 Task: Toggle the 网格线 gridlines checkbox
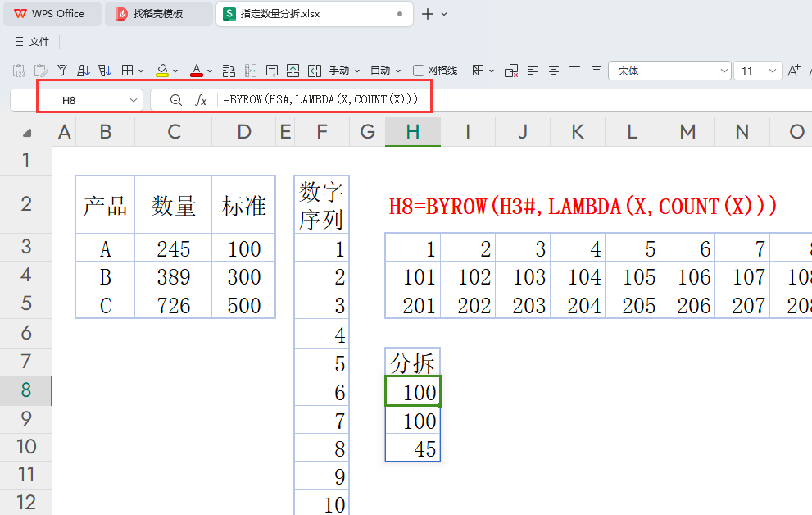419,71
